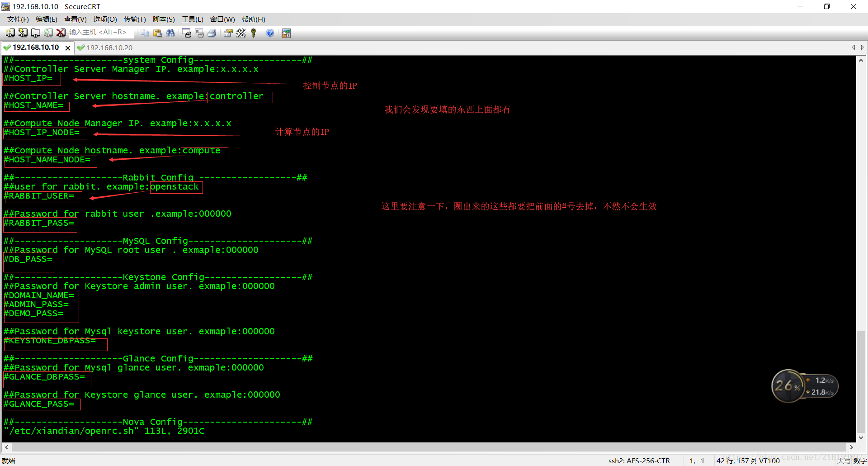The image size is (868, 466).
Task: Open the 传输(T) menu
Action: click(135, 19)
